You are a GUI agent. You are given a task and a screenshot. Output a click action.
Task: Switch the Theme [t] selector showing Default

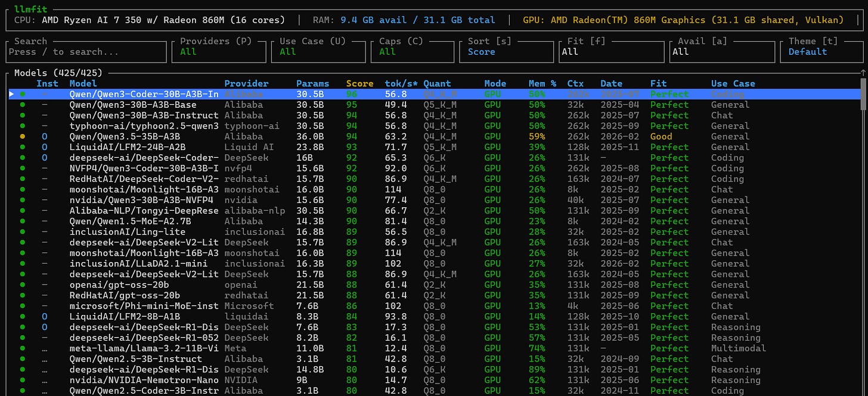coord(821,52)
